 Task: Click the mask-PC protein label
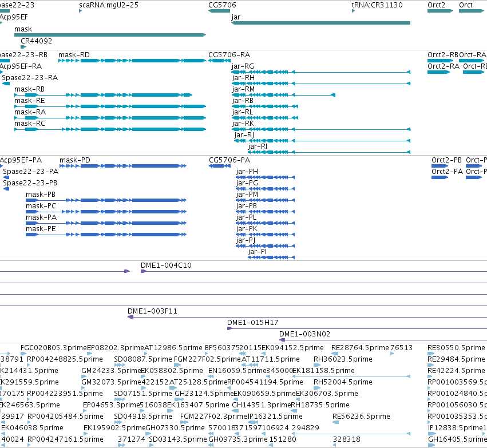coord(41,206)
